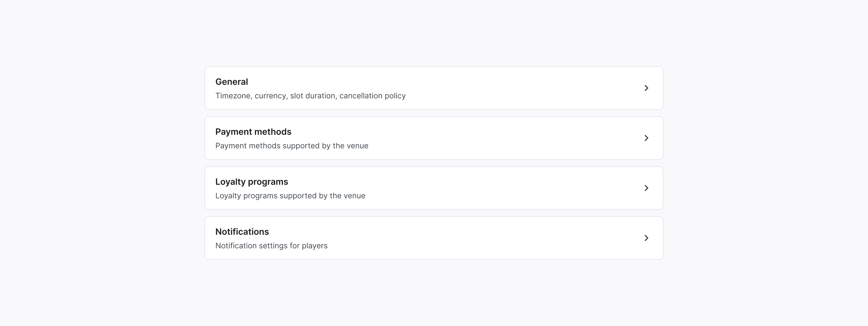Click 'Notification settings for players' description

click(271, 246)
